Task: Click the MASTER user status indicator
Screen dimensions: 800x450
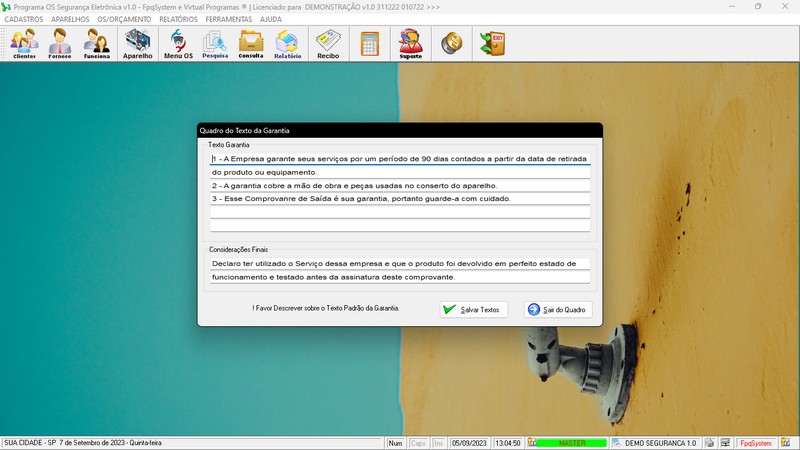Action: (571, 443)
